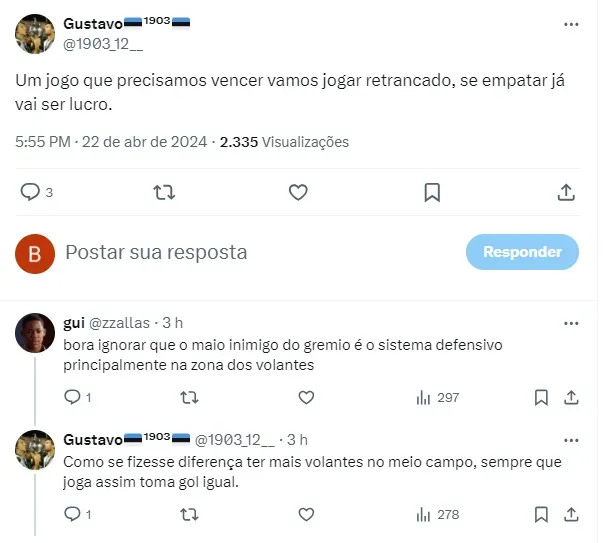Repost gui's reply
This screenshot has height=543, width=613.
pos(188,398)
